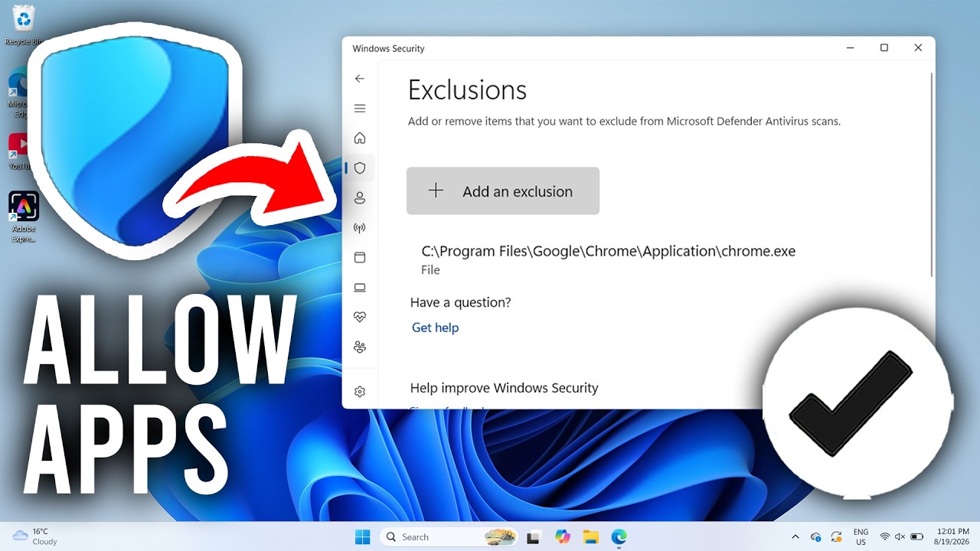Go back with the back arrow in Windows Security

[x=360, y=79]
